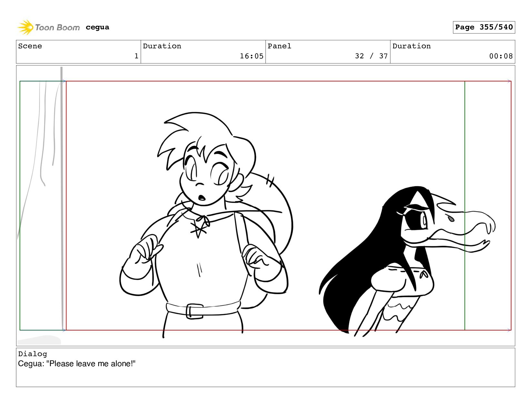
Task: Click the 'Dialog' label
Action: coord(33,354)
